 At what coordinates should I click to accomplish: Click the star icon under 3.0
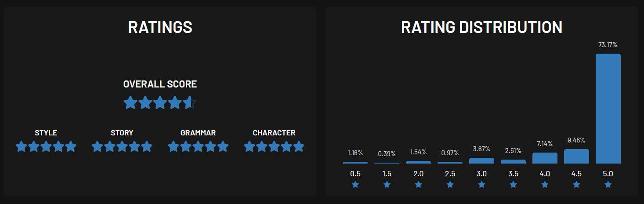click(x=481, y=185)
